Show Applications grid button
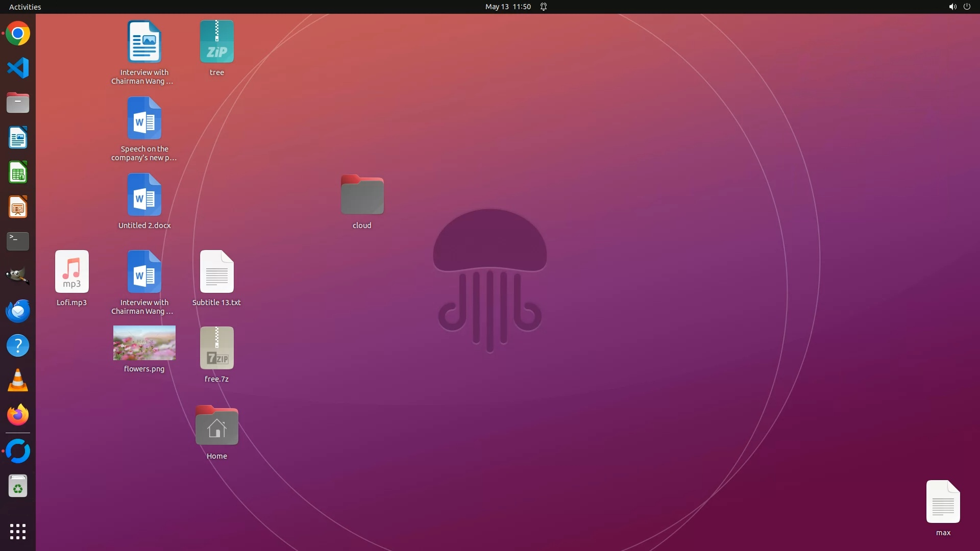This screenshot has height=551, width=980. tap(18, 532)
